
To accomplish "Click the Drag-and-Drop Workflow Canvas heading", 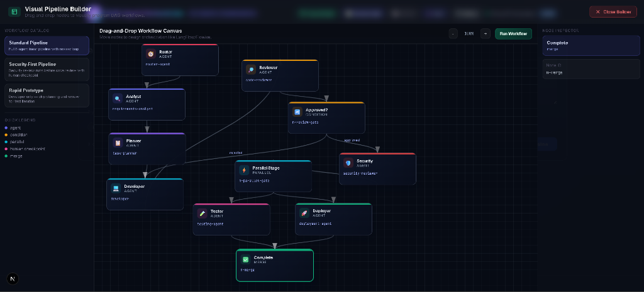I will (x=140, y=31).
